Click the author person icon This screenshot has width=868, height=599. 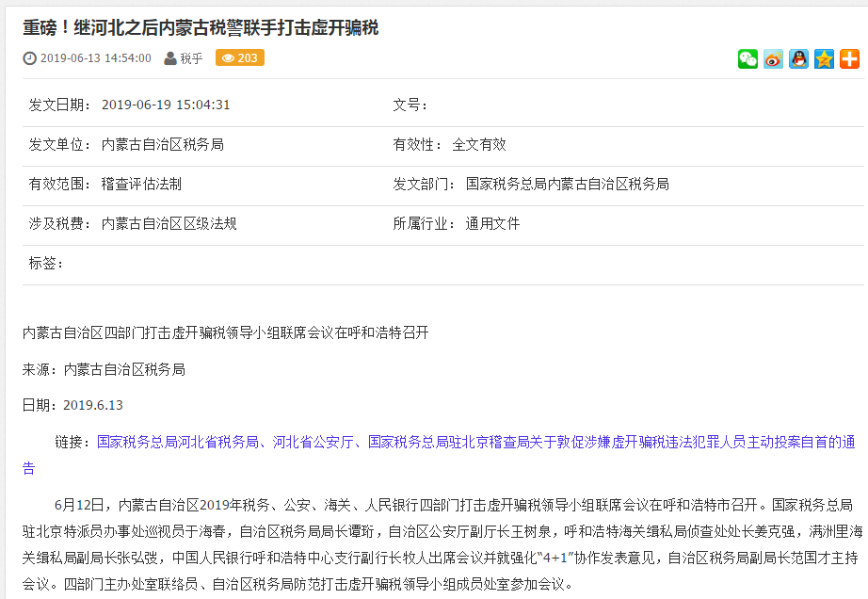coord(170,58)
